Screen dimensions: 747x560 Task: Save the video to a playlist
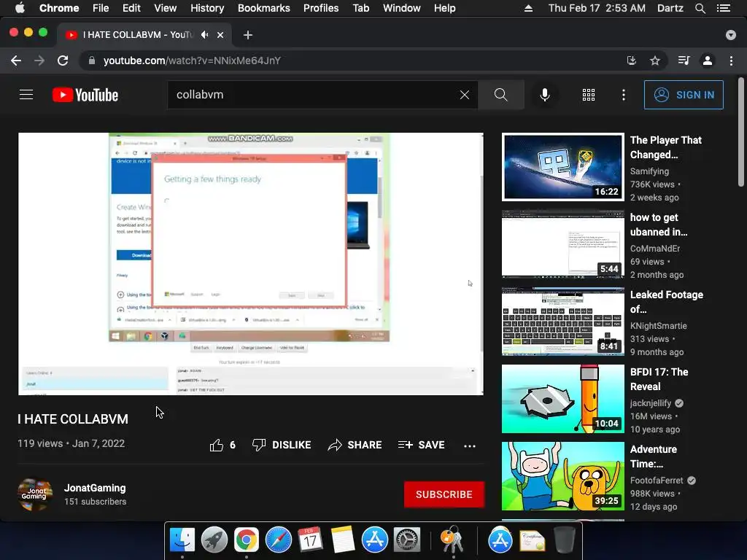click(421, 445)
